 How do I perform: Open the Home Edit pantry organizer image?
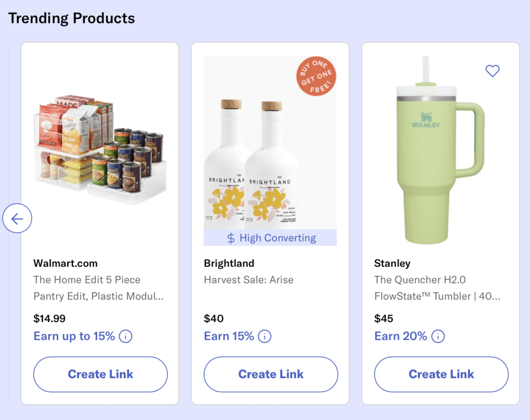100,149
